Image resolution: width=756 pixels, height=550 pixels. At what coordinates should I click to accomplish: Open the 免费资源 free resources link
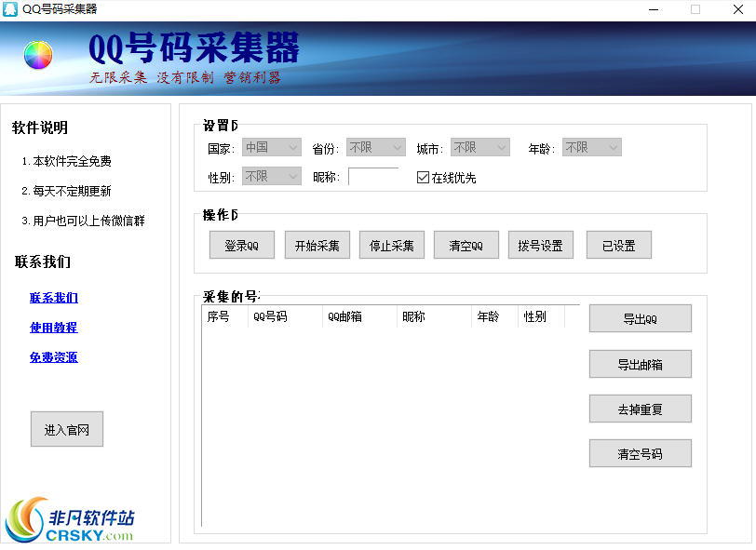click(53, 357)
